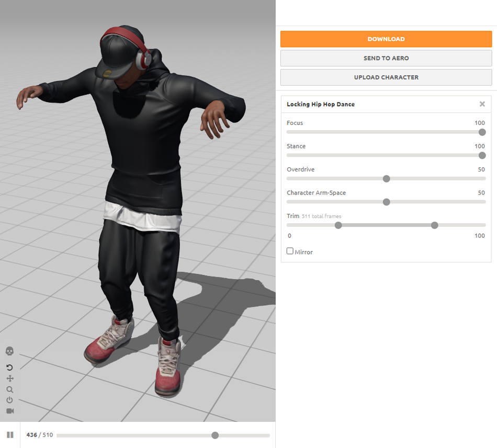Select the zoom magnifier tool
This screenshot has height=448, width=497.
click(x=9, y=389)
